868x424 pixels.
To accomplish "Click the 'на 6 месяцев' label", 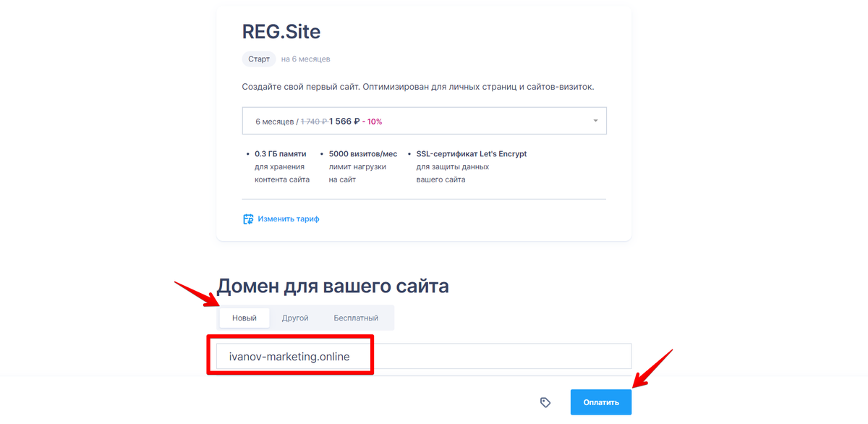I will pyautogui.click(x=305, y=59).
